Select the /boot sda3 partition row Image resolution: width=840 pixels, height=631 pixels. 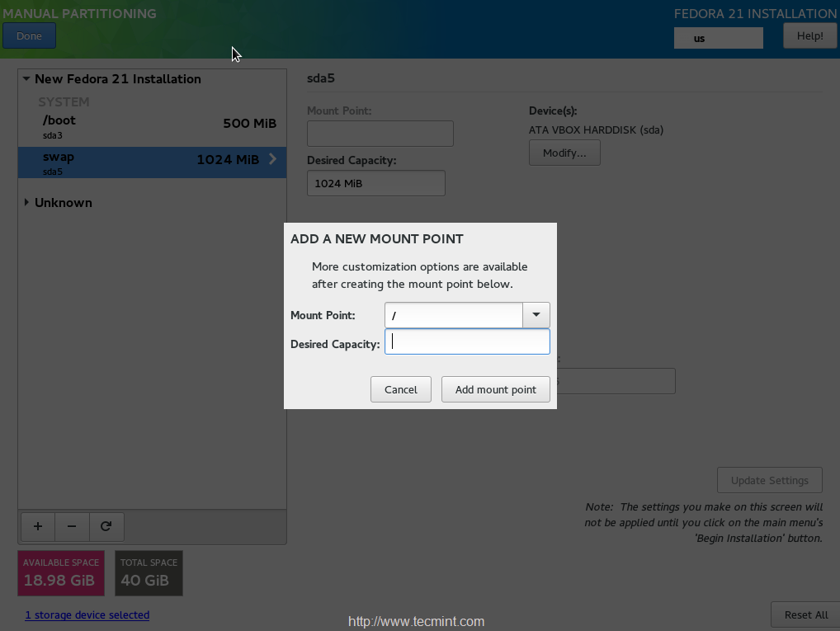point(152,128)
